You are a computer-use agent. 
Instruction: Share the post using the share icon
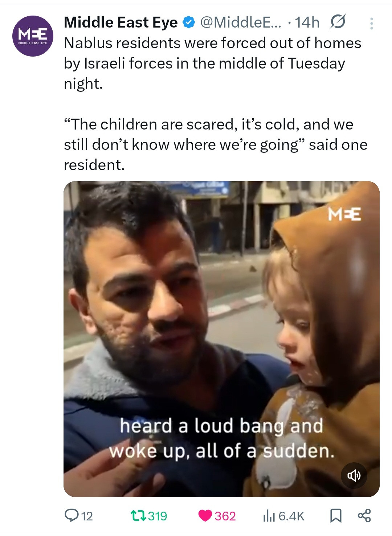[x=364, y=515]
